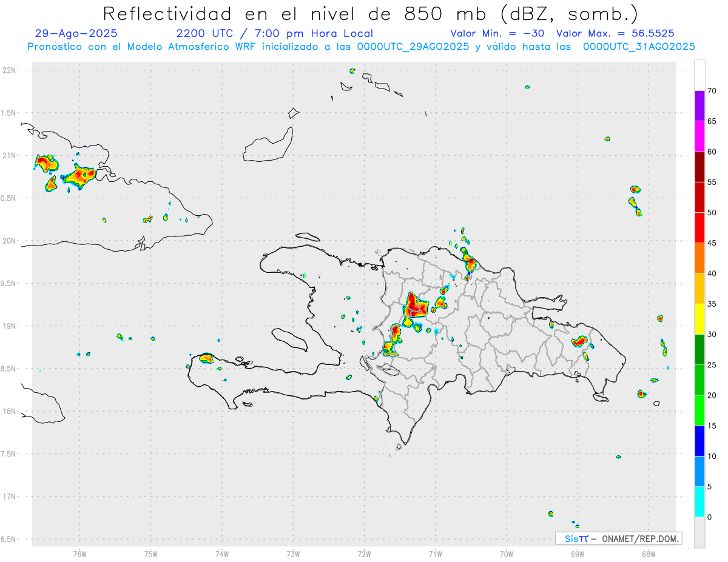
Task: Click the "22N" latitude axis label
Action: click(10, 70)
